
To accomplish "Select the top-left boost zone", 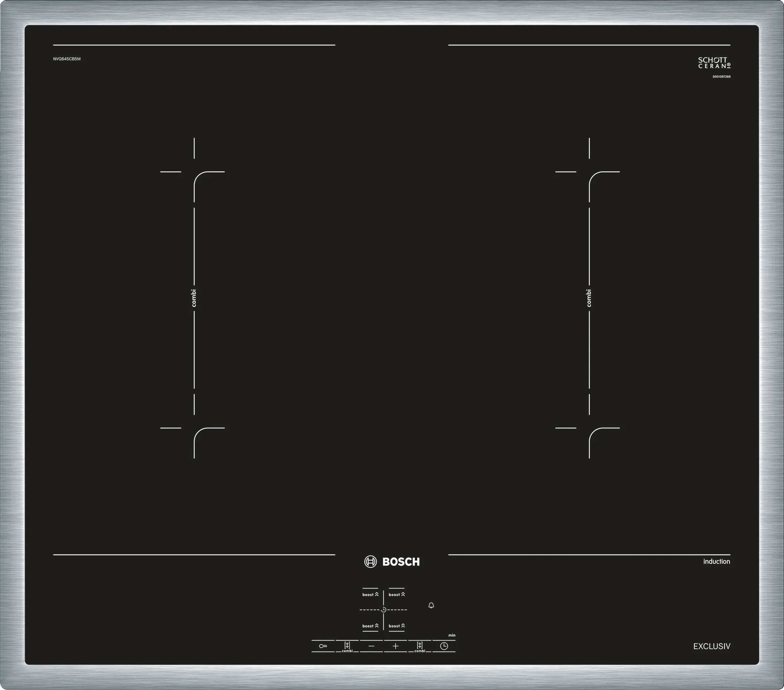I will click(370, 595).
